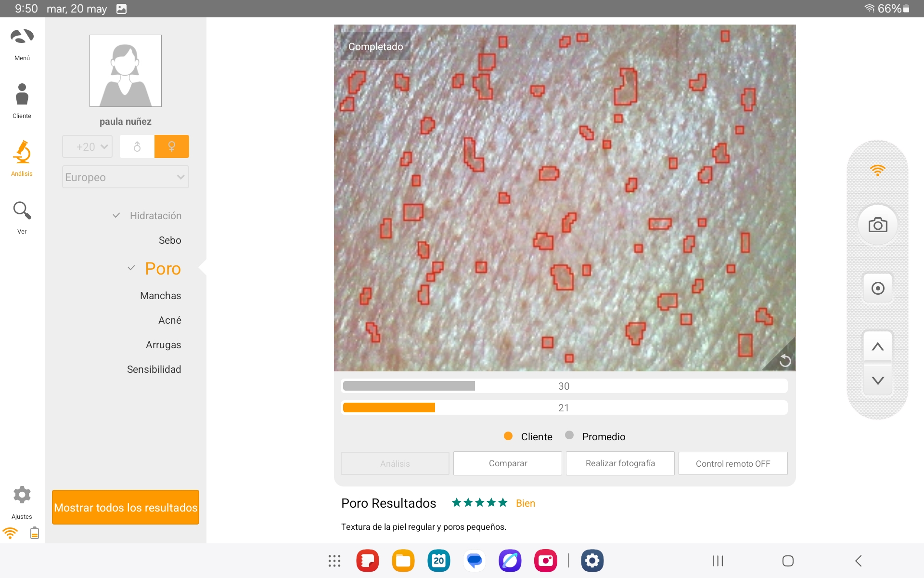The width and height of the screenshot is (924, 578).
Task: Open the red notes app in taskbar
Action: coord(368,561)
